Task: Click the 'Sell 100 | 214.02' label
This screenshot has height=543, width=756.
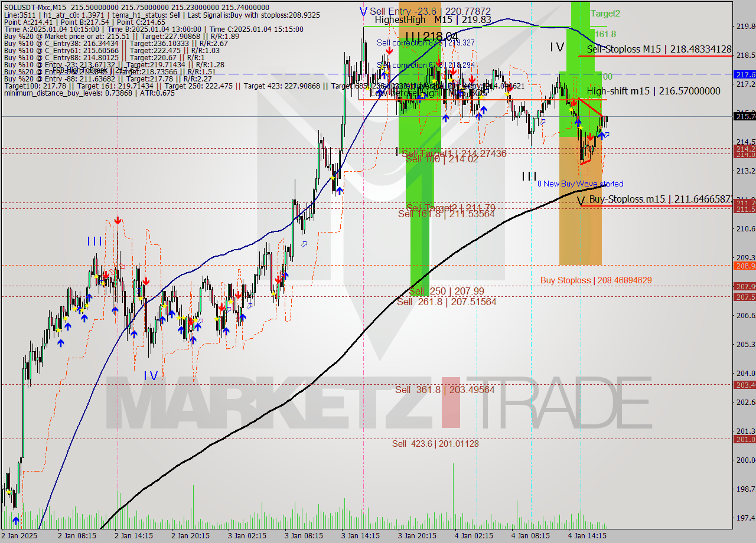Action: pyautogui.click(x=442, y=159)
